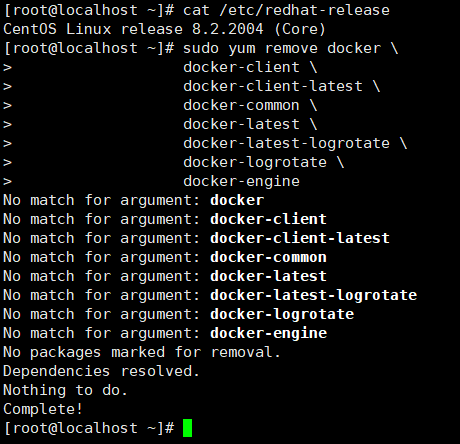Click the 'No packages marked for removal.' line

(x=142, y=352)
